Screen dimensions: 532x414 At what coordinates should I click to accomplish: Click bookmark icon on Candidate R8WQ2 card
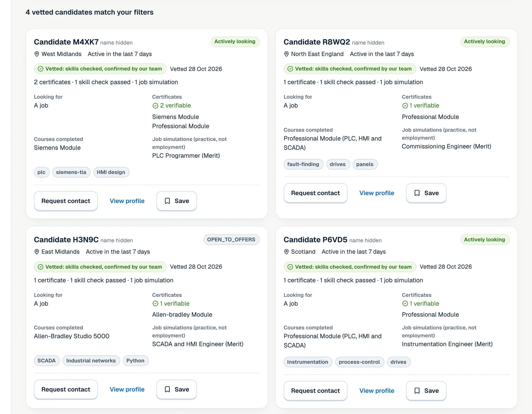(417, 193)
